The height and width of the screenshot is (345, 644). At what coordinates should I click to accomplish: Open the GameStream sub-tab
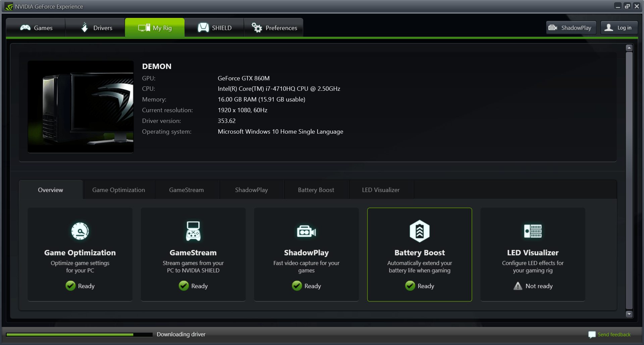[x=186, y=190]
